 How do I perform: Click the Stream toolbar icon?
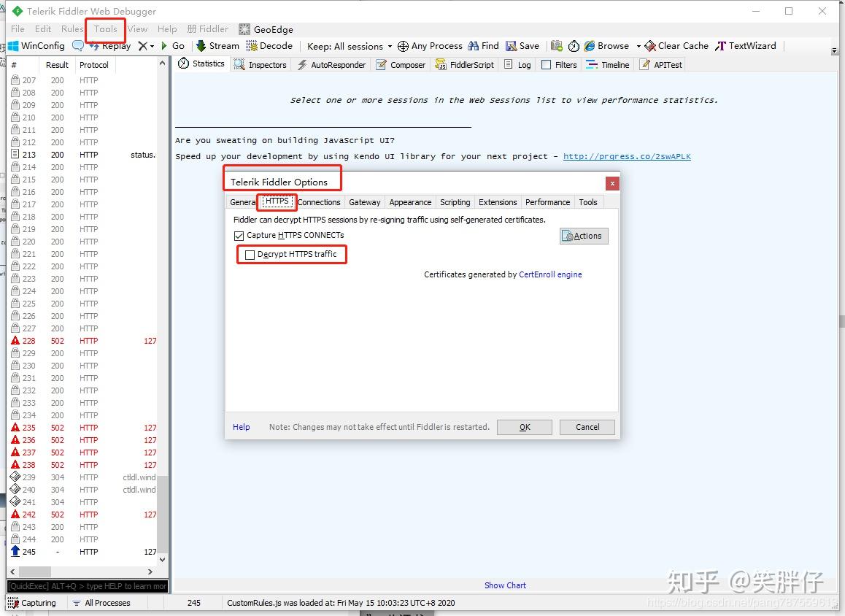[217, 45]
